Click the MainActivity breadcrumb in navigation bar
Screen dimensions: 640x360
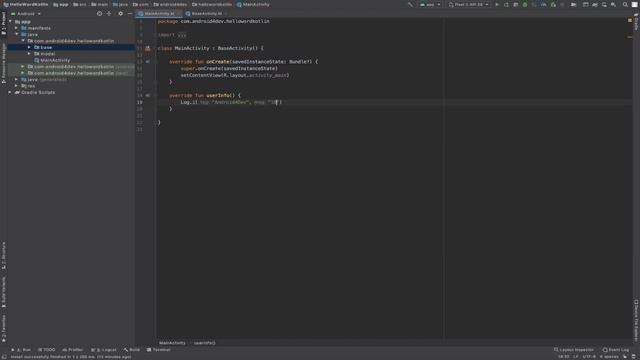[x=253, y=4]
